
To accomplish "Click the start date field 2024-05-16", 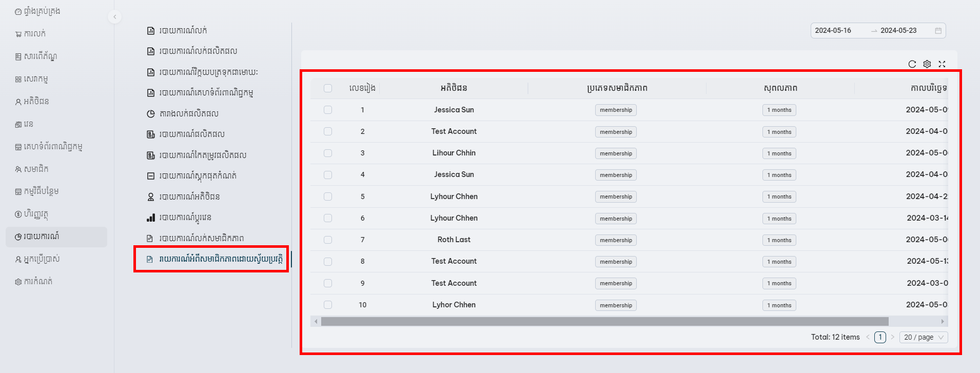I will coord(833,31).
